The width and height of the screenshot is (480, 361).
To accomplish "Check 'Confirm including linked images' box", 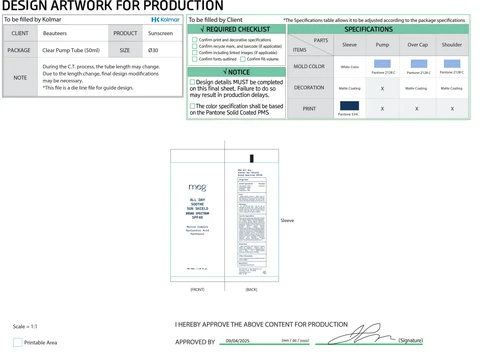I will coord(195,52).
